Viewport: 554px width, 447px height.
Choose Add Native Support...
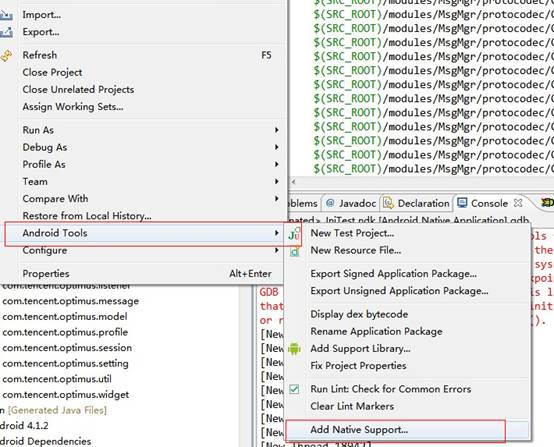pos(407,430)
